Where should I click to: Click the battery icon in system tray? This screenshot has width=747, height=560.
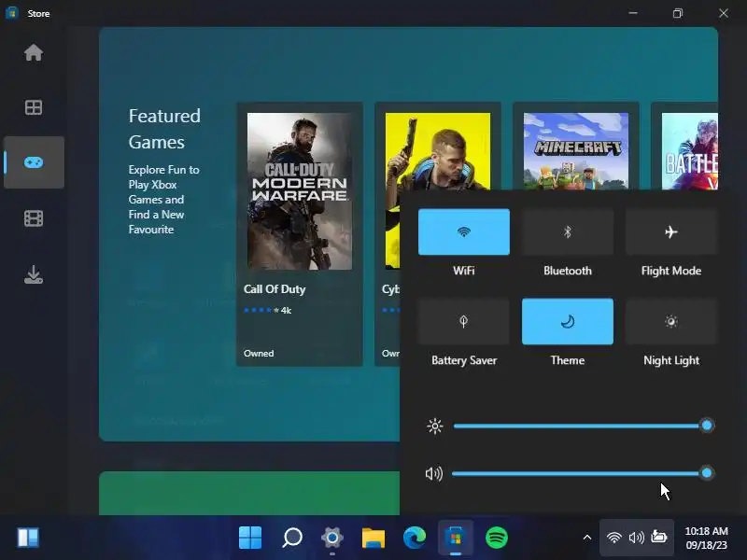tap(659, 537)
